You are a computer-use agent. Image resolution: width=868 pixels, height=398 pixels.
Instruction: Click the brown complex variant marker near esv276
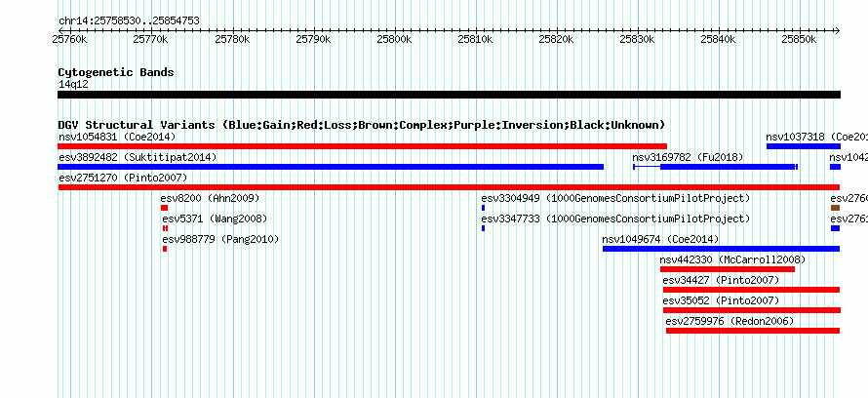pos(836,208)
